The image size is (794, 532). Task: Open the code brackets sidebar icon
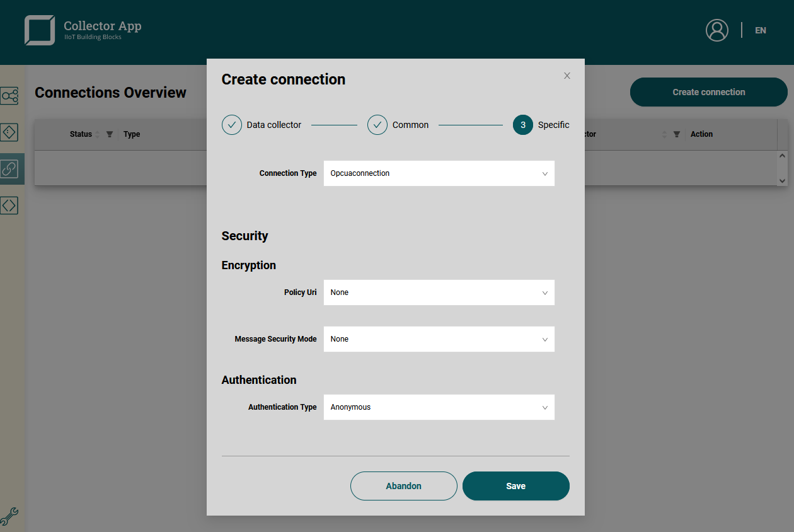[x=9, y=205]
